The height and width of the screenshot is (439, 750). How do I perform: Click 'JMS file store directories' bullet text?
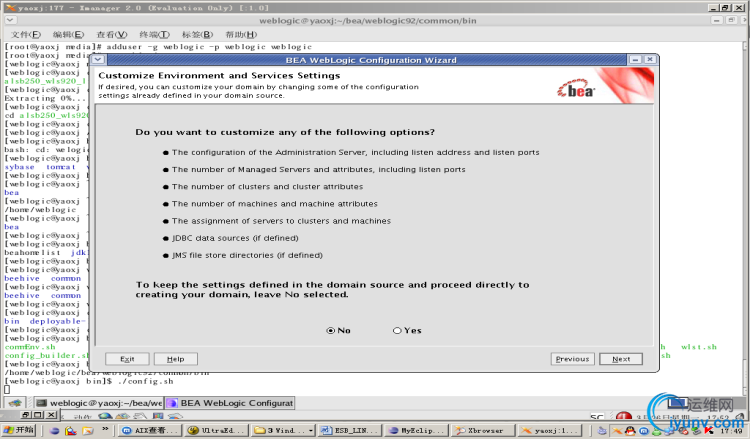247,255
